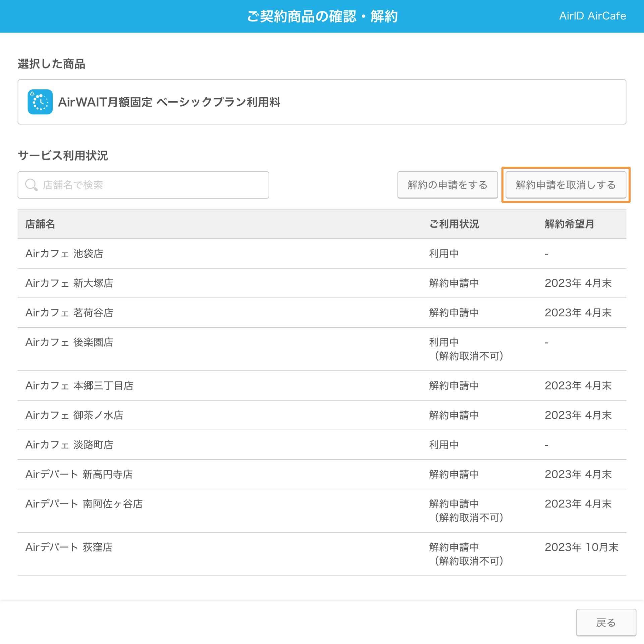Screen dimensions: 644x644
Task: Click 御茶ノ水店's 2023年 4月末 date
Action: [578, 415]
